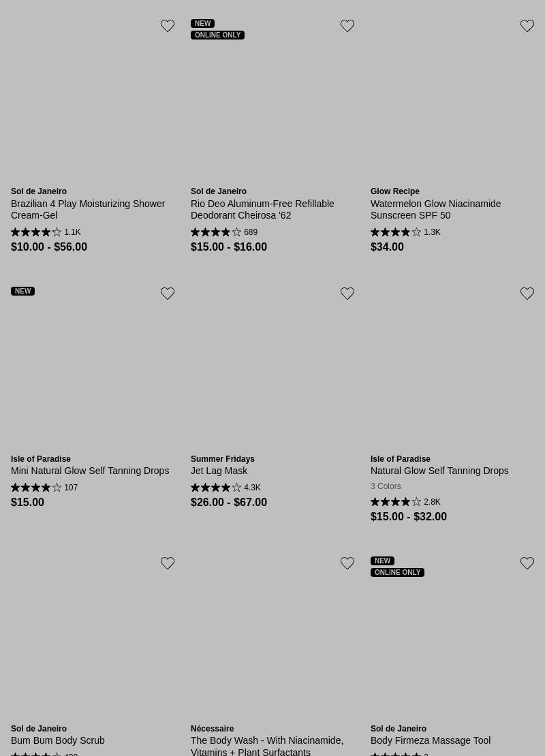View Watermelon Glow Niacinamide Sunscreen SPF 50
Screen dimensions: 545x756
point(435,209)
